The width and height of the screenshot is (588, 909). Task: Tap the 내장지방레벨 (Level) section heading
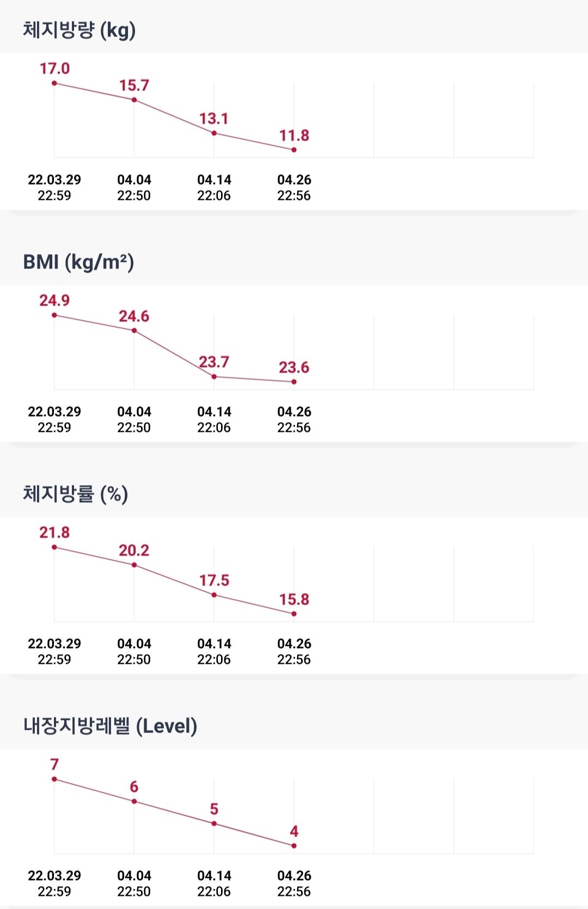(x=110, y=726)
